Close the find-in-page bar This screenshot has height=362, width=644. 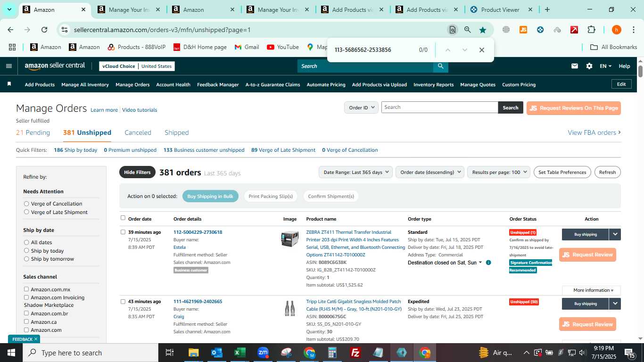coord(482,50)
